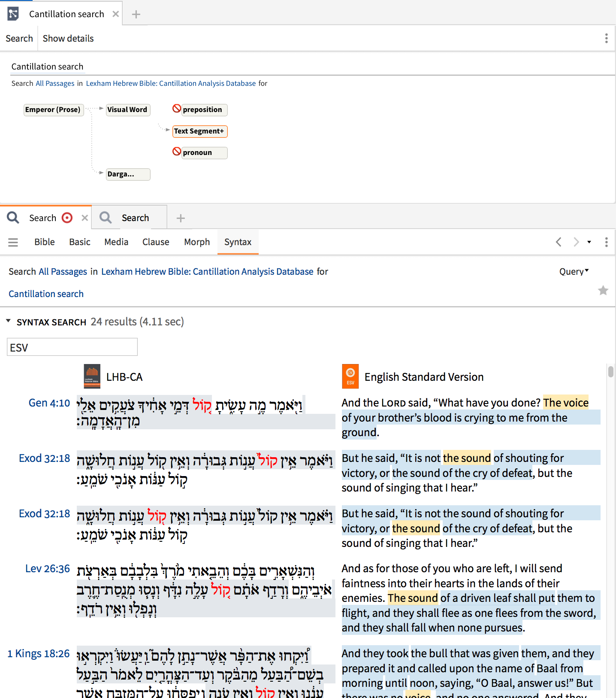Click highlighted 'The voice' in Gen 4:10 ESV

[x=566, y=403]
